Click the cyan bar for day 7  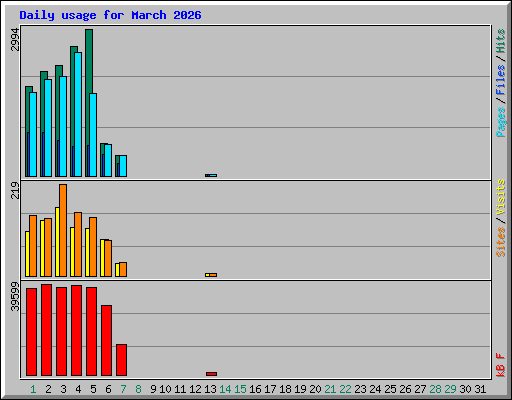[x=123, y=166]
